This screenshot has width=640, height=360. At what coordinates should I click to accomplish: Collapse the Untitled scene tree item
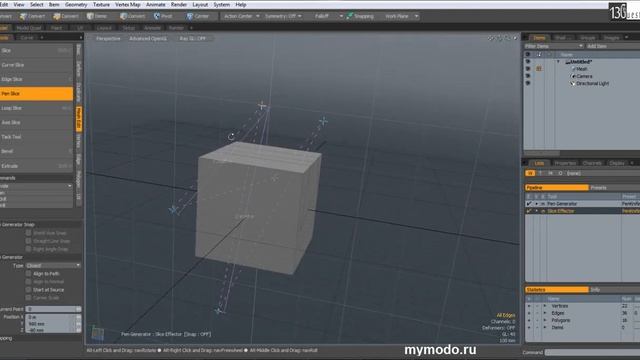[558, 62]
